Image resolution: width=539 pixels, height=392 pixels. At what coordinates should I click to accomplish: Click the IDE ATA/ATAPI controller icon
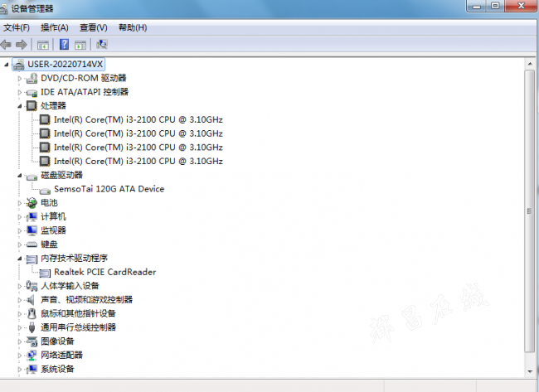point(32,93)
